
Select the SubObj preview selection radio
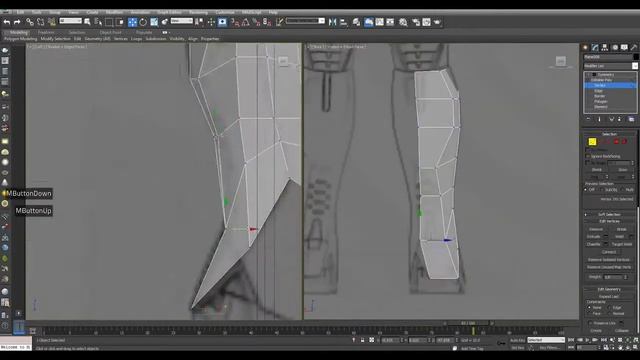(x=602, y=190)
